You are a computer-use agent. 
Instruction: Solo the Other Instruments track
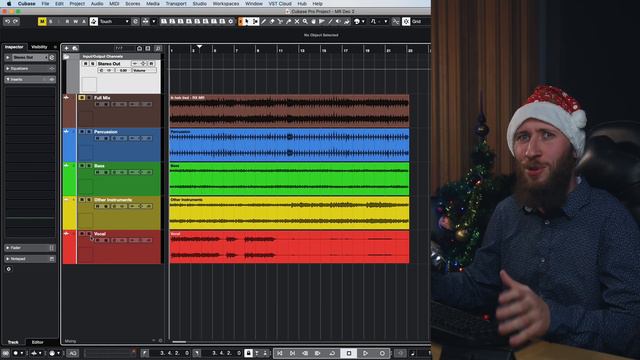click(x=89, y=200)
